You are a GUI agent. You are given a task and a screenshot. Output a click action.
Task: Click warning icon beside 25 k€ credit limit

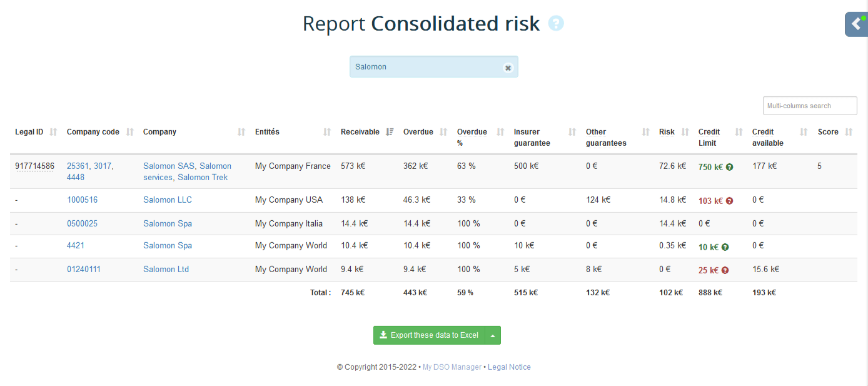pos(725,270)
